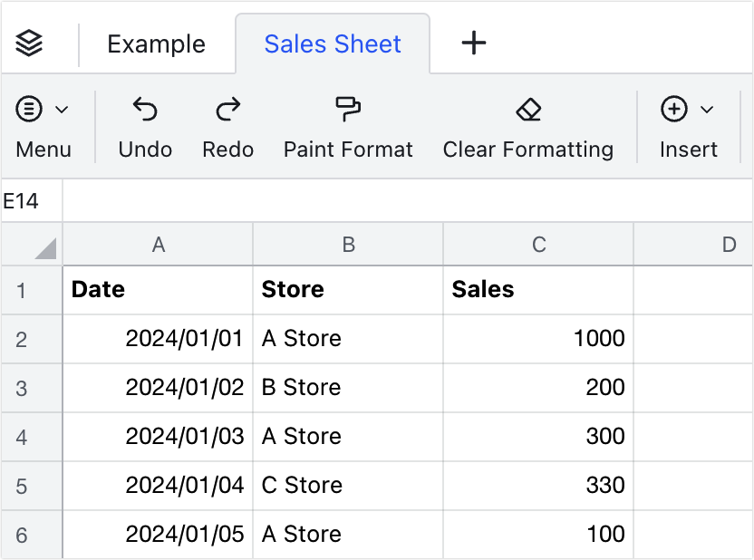
Task: Click the Undo arrow icon
Action: (145, 110)
